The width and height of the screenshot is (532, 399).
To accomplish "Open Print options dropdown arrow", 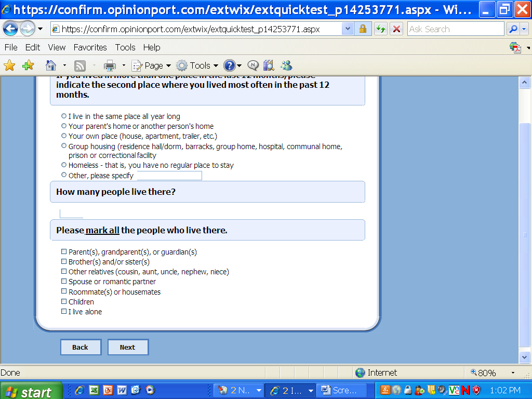I will [x=124, y=65].
